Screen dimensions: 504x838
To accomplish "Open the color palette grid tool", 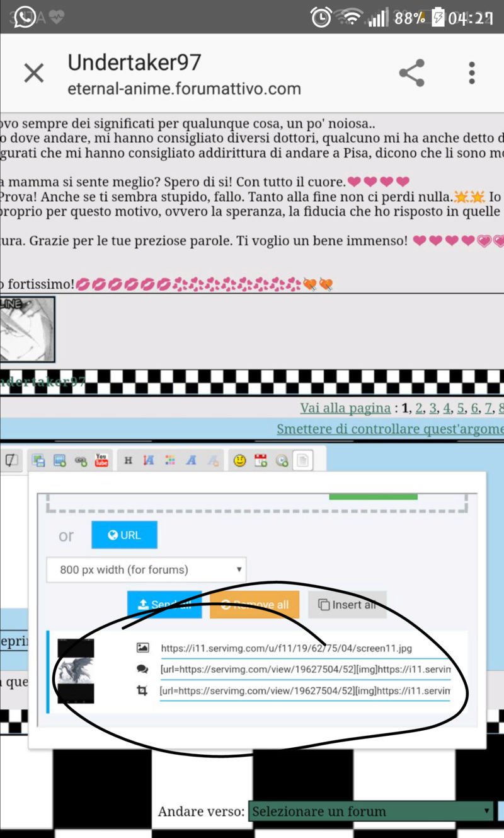I will pos(169,460).
